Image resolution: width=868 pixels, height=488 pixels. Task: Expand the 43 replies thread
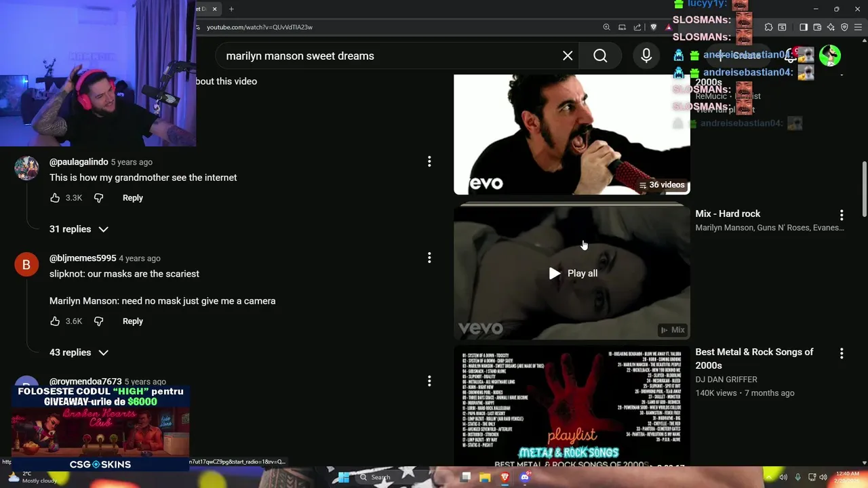click(x=79, y=352)
